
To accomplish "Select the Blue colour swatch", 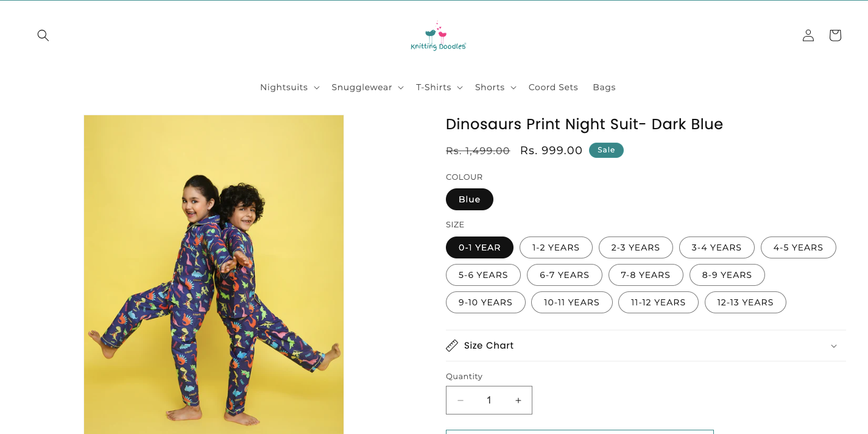I will point(470,199).
